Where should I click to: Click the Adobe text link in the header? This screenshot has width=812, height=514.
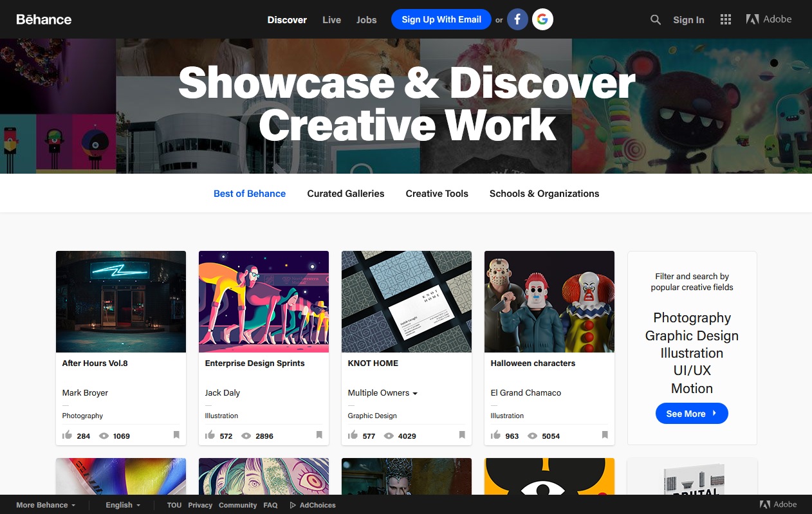pyautogui.click(x=777, y=19)
